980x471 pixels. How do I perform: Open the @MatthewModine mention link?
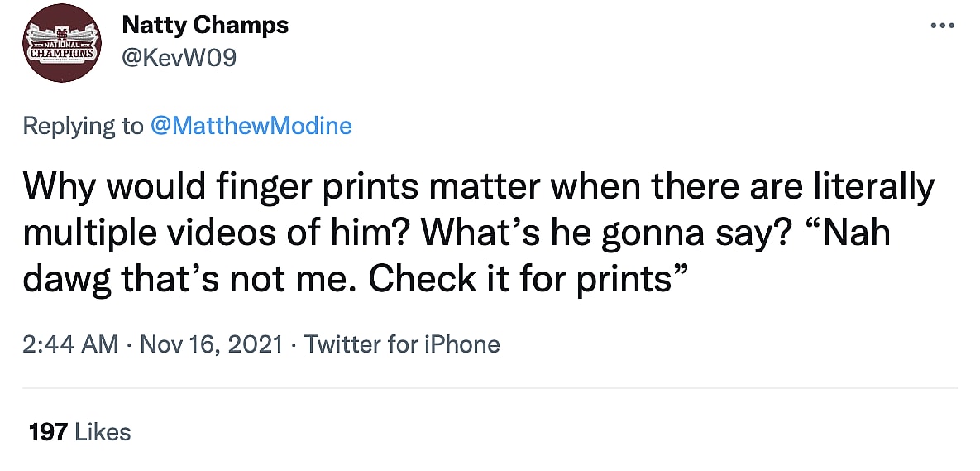coord(251,126)
